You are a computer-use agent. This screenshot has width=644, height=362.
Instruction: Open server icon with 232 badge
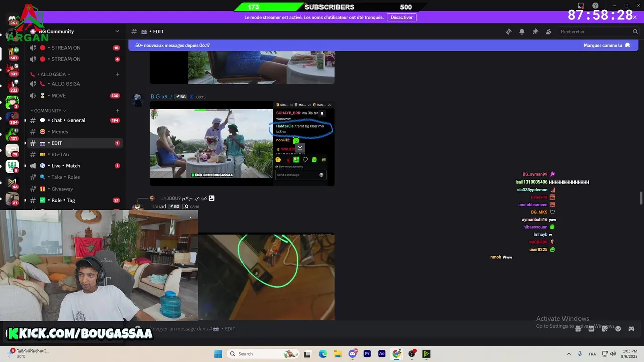[x=12, y=85]
